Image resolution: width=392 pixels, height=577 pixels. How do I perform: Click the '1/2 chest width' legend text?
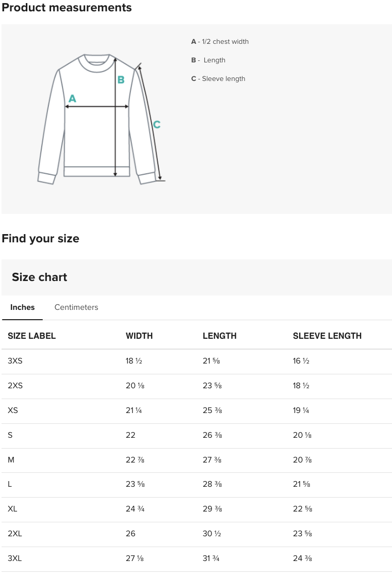tap(225, 42)
